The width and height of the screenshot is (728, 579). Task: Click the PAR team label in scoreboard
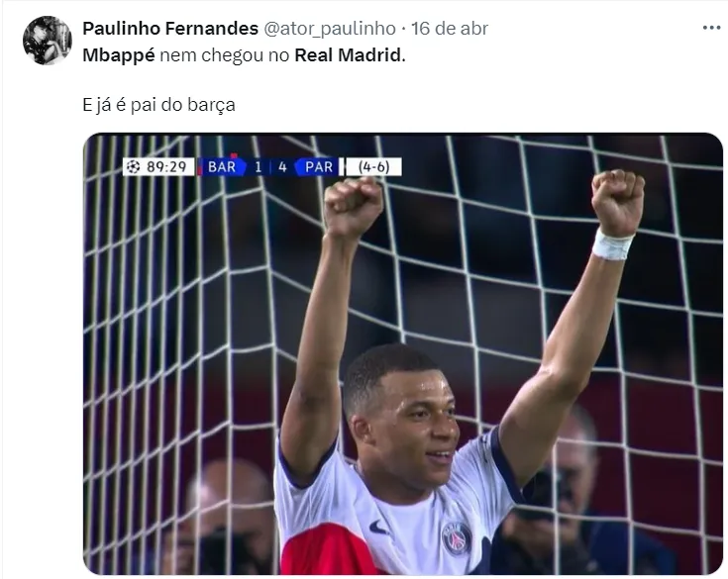point(319,166)
